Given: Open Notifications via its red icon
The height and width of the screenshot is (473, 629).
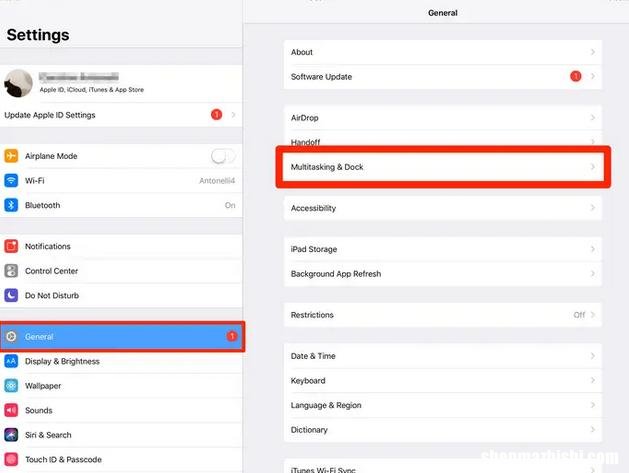Looking at the screenshot, I should [11, 246].
